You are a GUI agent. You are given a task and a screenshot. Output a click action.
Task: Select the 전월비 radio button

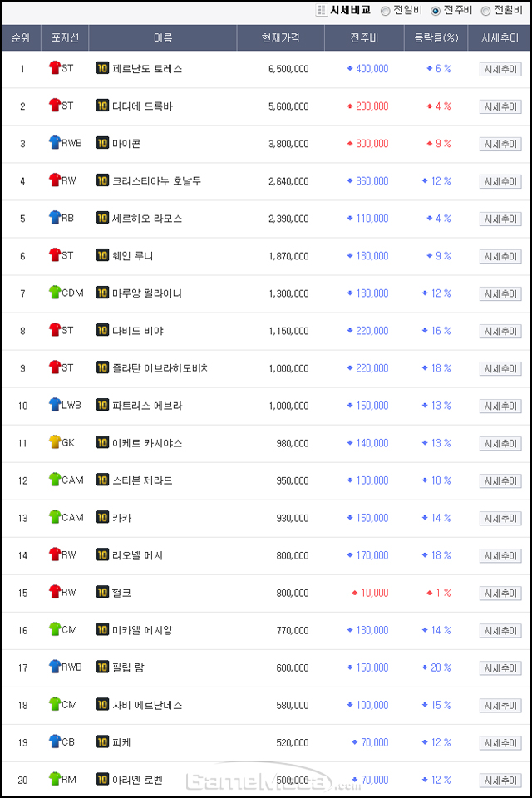[485, 11]
